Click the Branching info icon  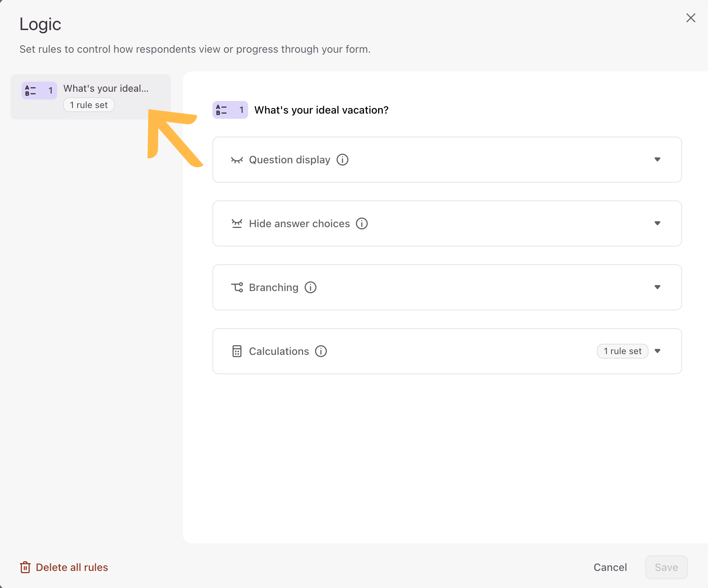click(x=310, y=287)
